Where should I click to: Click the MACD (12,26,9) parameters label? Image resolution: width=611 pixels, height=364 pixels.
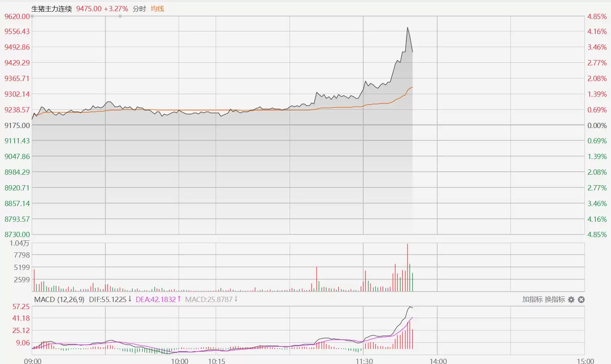tap(59, 299)
